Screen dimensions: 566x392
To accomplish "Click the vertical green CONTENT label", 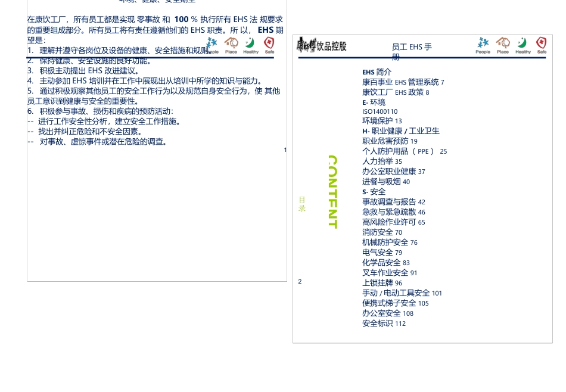I will [333, 192].
